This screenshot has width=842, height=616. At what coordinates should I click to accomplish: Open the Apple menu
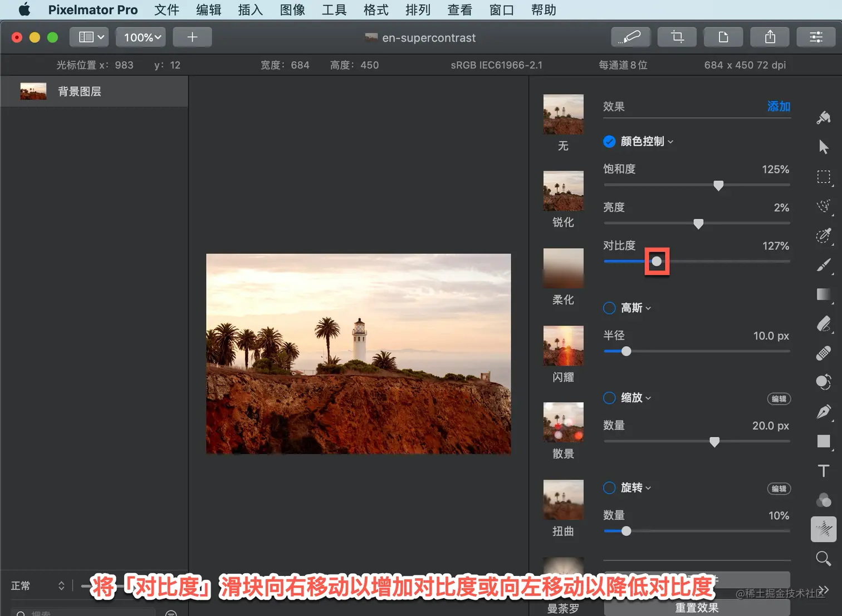[x=25, y=9]
